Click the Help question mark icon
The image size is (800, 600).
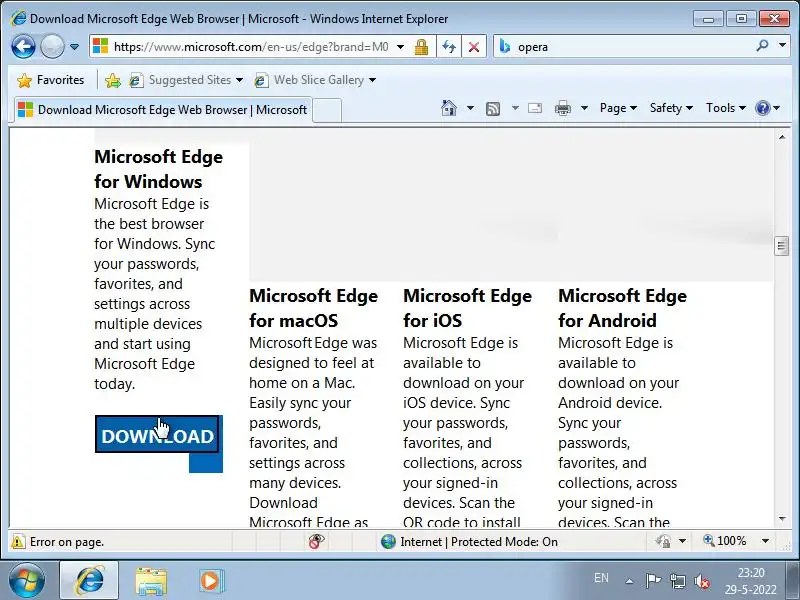coord(763,108)
